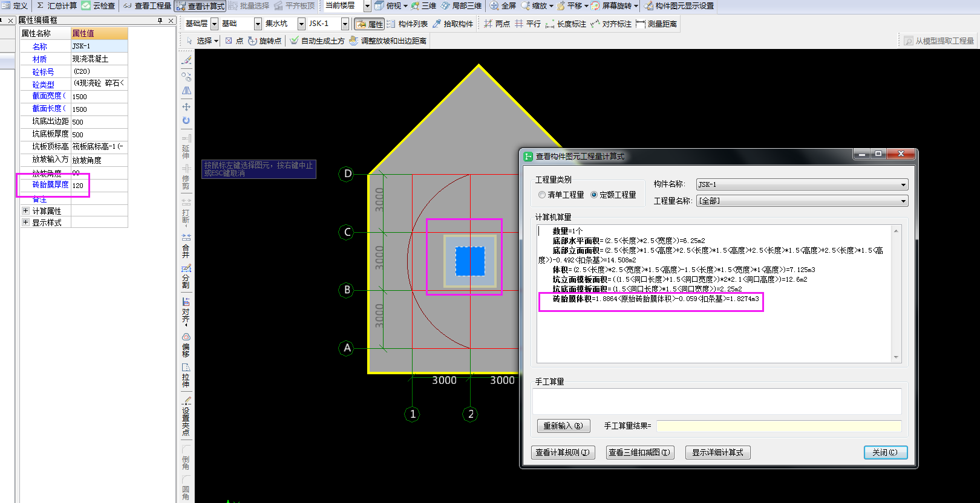Click 材质 value 现浇混凝土
980x503 pixels.
click(99, 59)
